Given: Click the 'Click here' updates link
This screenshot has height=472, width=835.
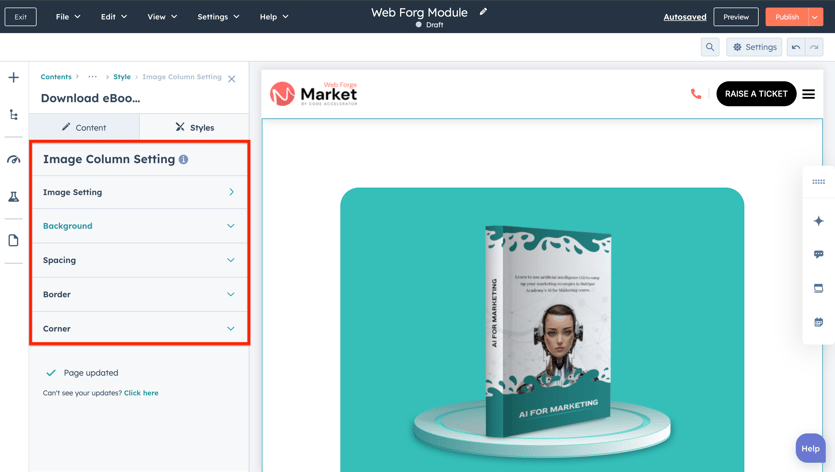Looking at the screenshot, I should 141,393.
